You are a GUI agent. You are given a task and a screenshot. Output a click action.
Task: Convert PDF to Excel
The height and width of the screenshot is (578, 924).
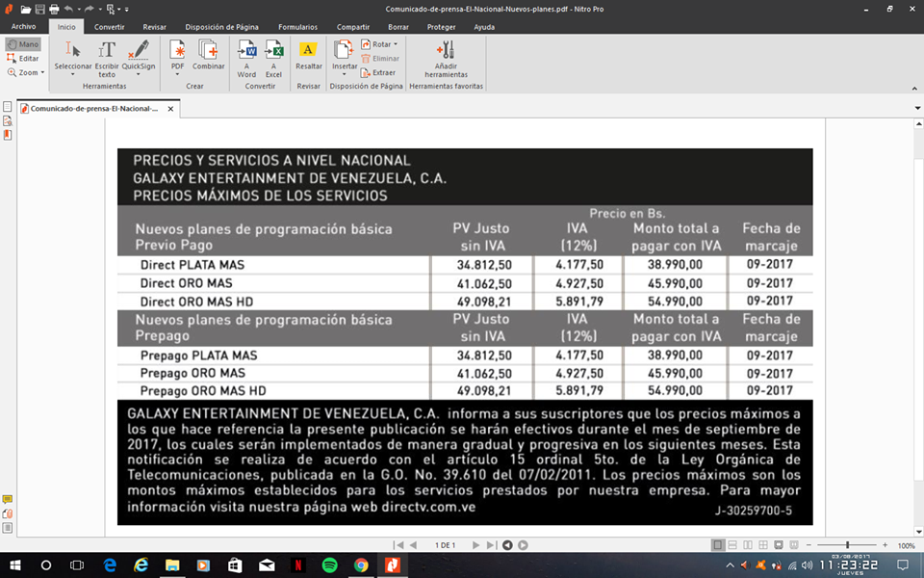click(274, 56)
